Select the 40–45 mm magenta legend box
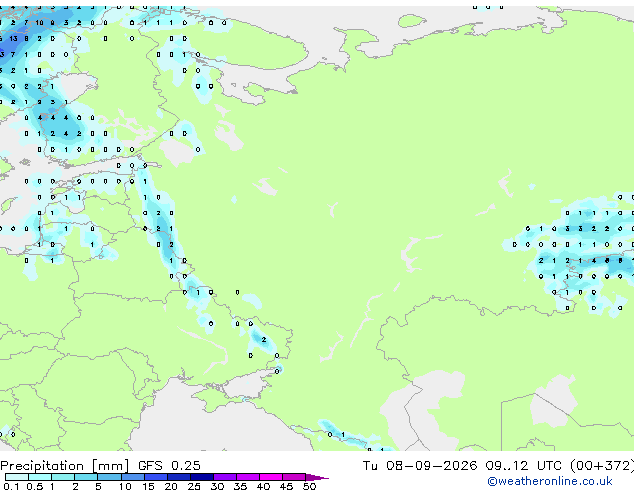The image size is (634, 490). click(x=271, y=477)
